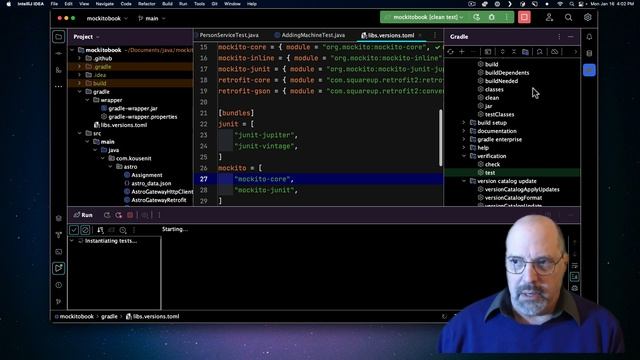
Task: Expand the build setup Gradle group
Action: [x=464, y=123]
